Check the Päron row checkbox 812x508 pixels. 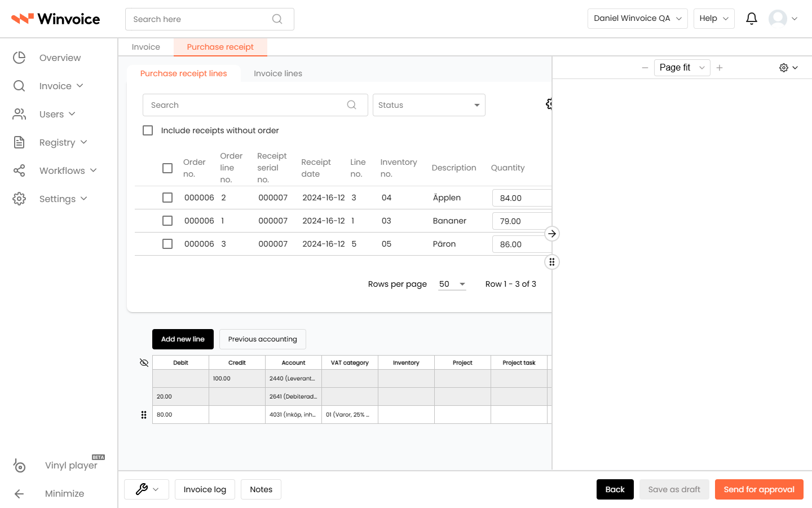[x=167, y=244]
